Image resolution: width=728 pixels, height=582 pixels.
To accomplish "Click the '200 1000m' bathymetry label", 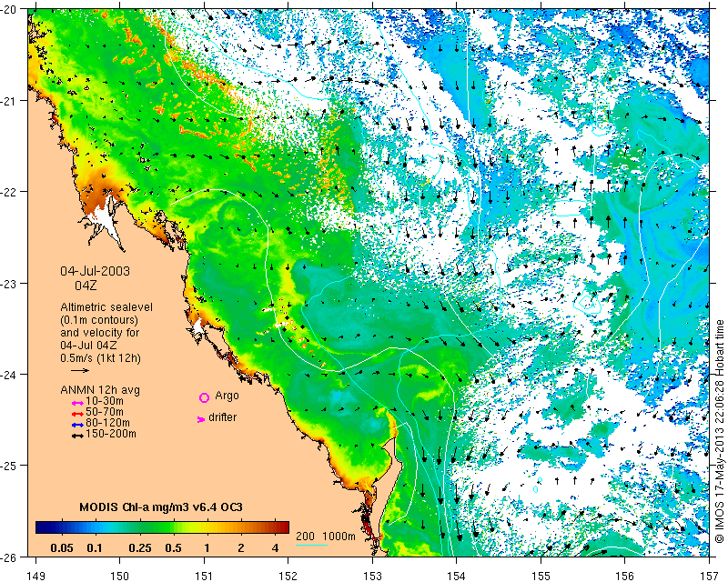I will coord(326,537).
